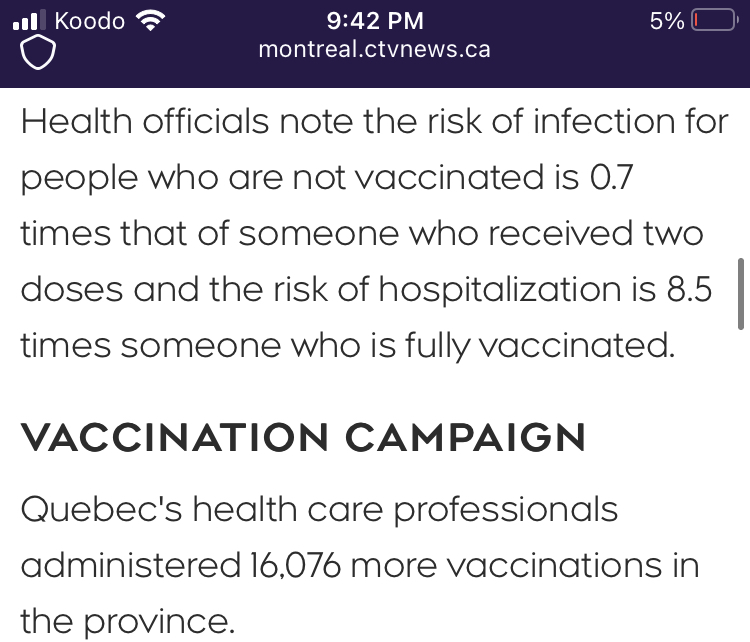Tap the Koodo carrier label
This screenshot has height=642, width=750.
coord(90,21)
